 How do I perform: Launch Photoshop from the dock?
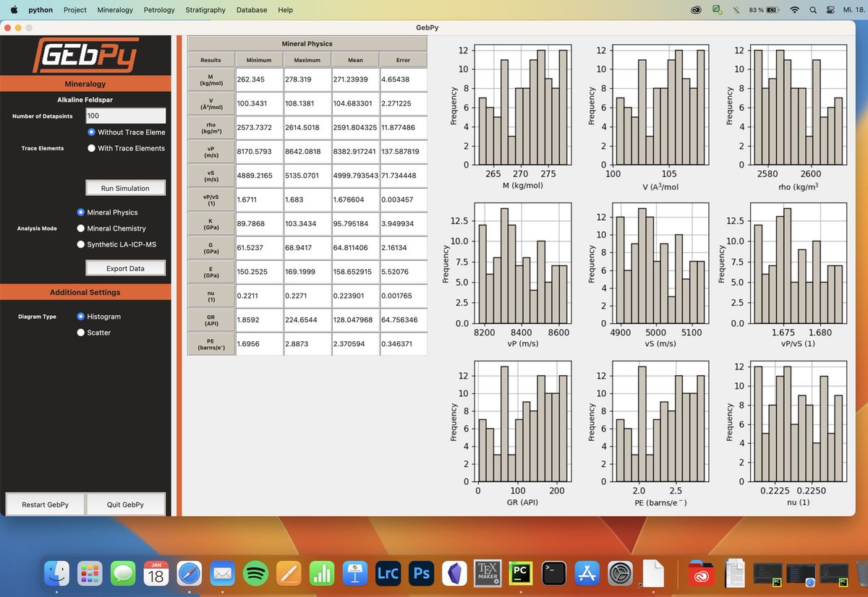pyautogui.click(x=422, y=574)
